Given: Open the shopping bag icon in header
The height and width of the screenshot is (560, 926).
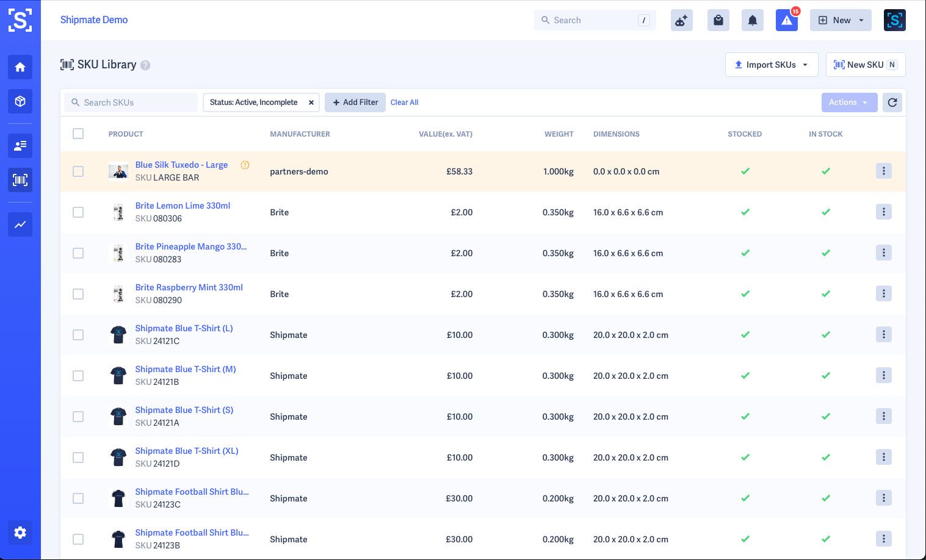Looking at the screenshot, I should coord(718,20).
